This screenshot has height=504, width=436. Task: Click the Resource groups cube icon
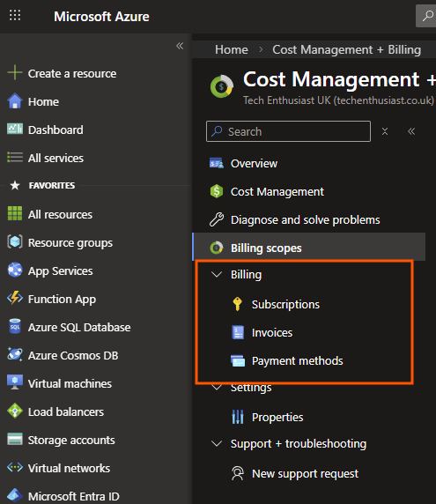pyautogui.click(x=15, y=241)
